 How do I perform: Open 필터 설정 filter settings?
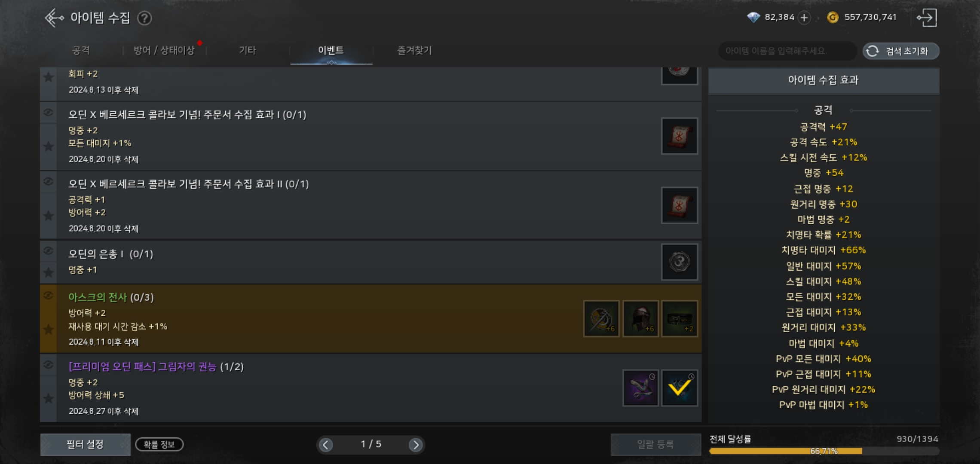[x=85, y=444]
